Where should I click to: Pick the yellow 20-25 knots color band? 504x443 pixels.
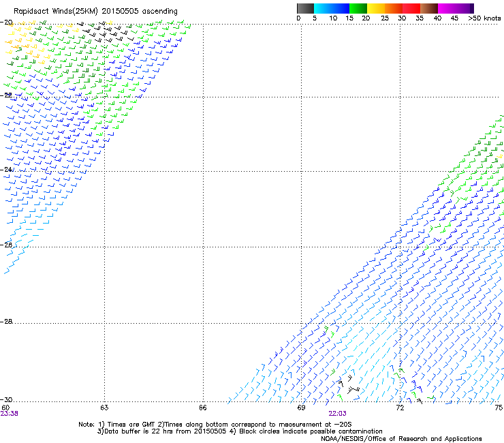[x=376, y=8]
